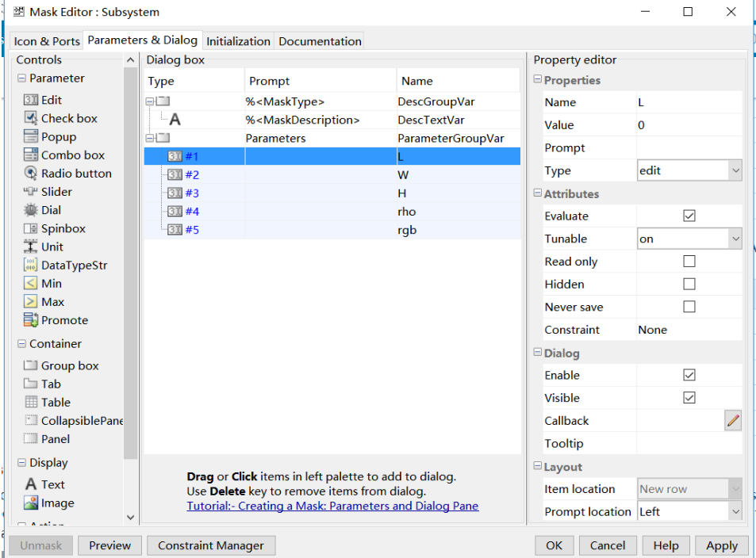Select parameter row #2 named W
Viewport: 756px width, 558px height.
332,175
